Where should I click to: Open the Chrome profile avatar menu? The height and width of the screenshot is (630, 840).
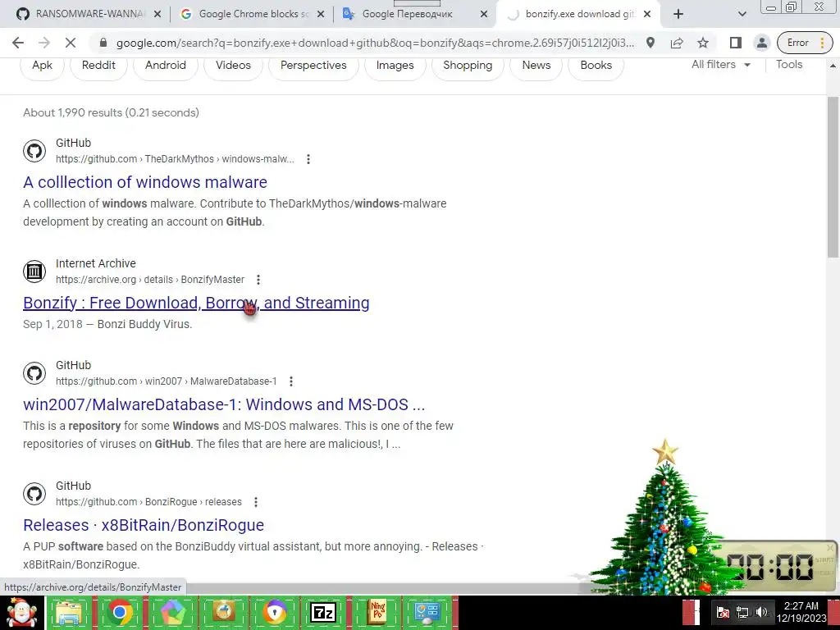tap(762, 43)
